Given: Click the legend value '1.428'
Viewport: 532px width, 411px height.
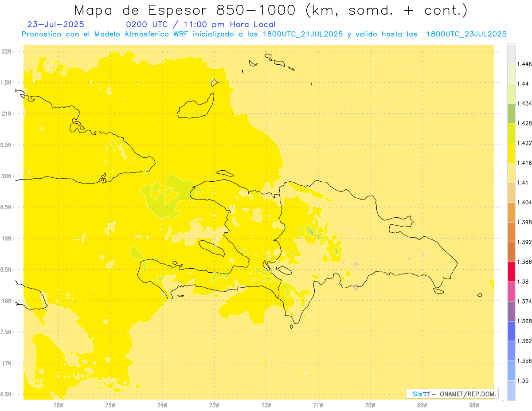Looking at the screenshot, I should pos(524,123).
